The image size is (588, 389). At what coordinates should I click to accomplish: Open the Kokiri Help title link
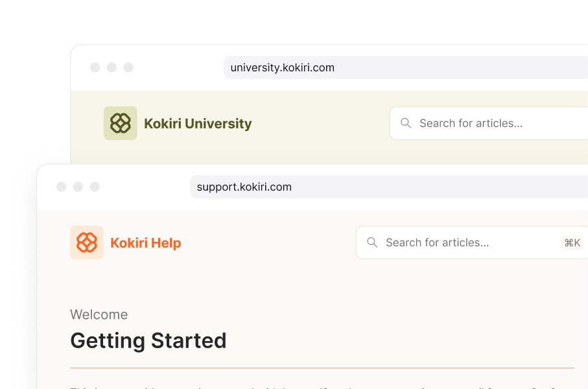[145, 242]
